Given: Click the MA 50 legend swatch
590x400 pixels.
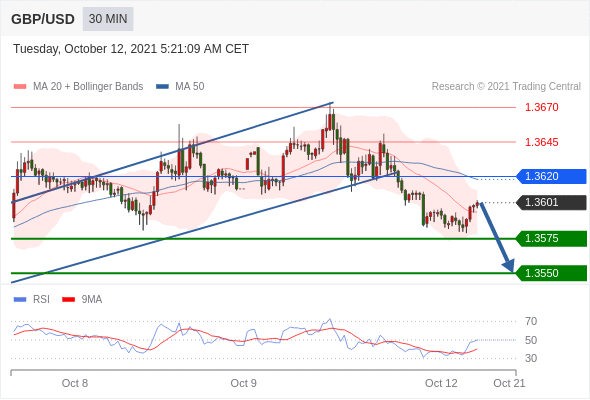Looking at the screenshot, I should 162,87.
